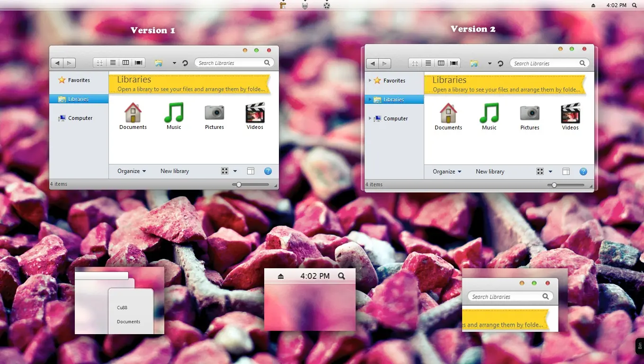
Task: Focus the Search Libraries field in Version 2
Action: coord(549,63)
